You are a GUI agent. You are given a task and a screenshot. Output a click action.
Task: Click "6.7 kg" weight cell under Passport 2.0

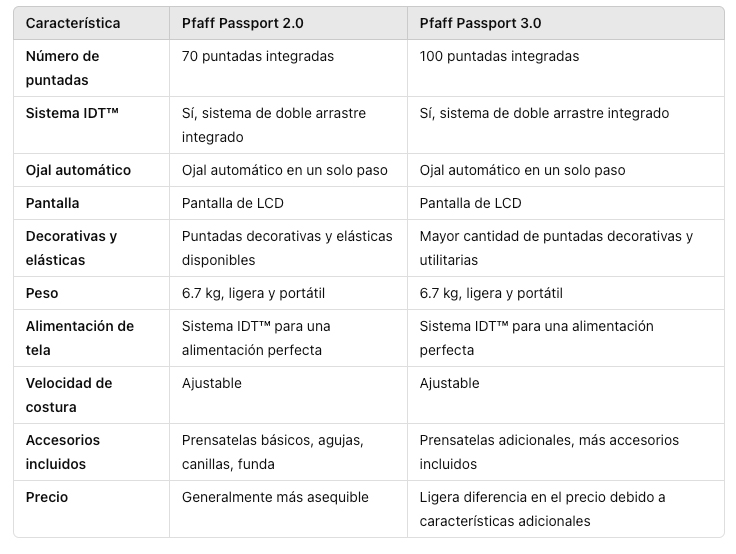coord(253,293)
